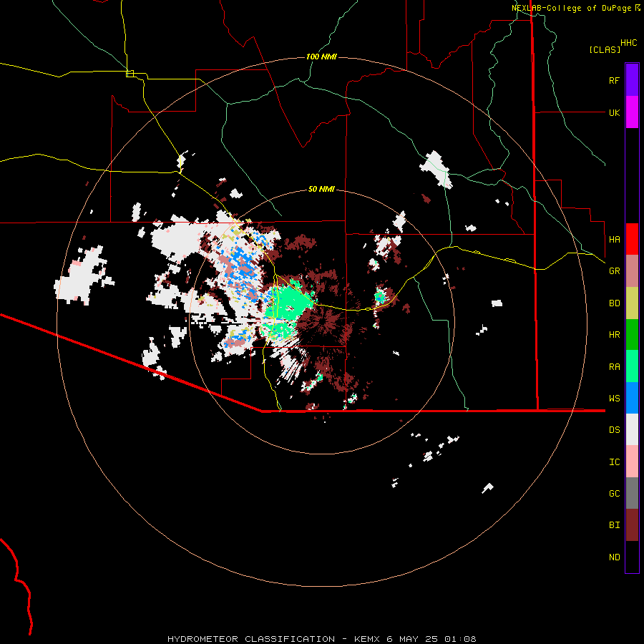
Task: Click the dark green HR legend swatch
Action: pos(632,335)
